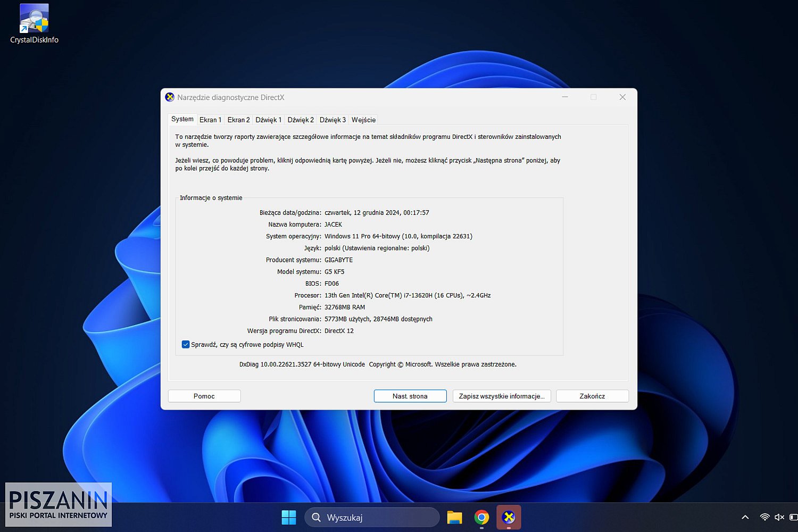
Task: Switch to the Ekran 1 tab
Action: [x=210, y=120]
